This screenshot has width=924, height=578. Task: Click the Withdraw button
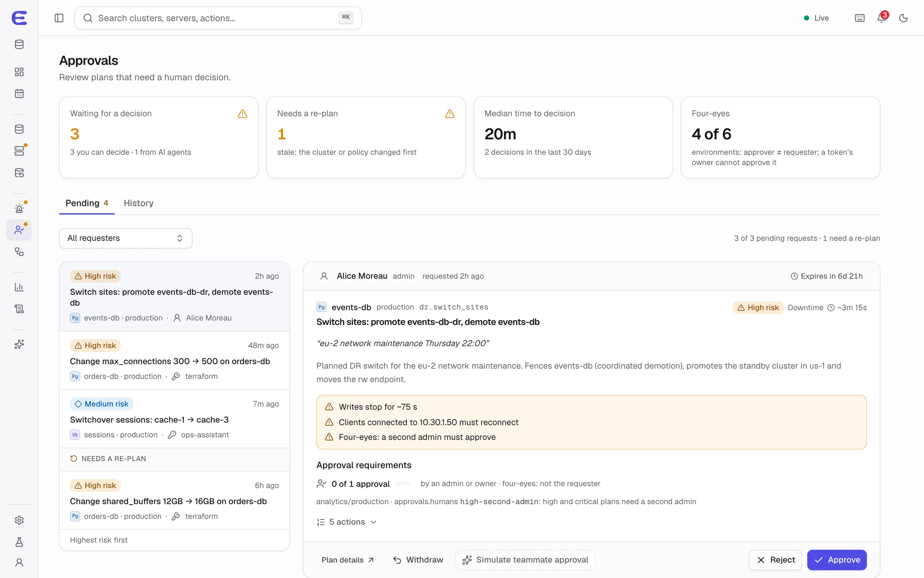pos(418,560)
